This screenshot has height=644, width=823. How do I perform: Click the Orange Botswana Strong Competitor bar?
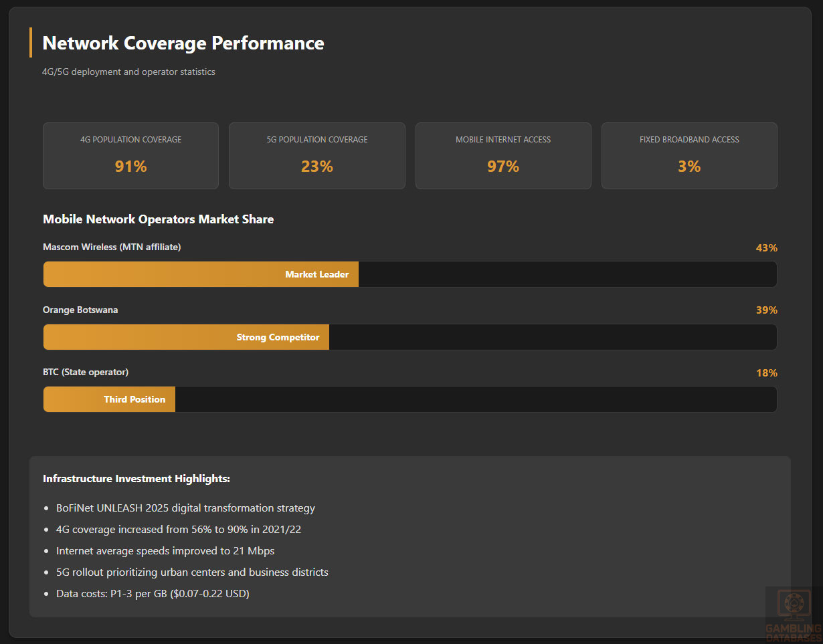[x=186, y=337]
